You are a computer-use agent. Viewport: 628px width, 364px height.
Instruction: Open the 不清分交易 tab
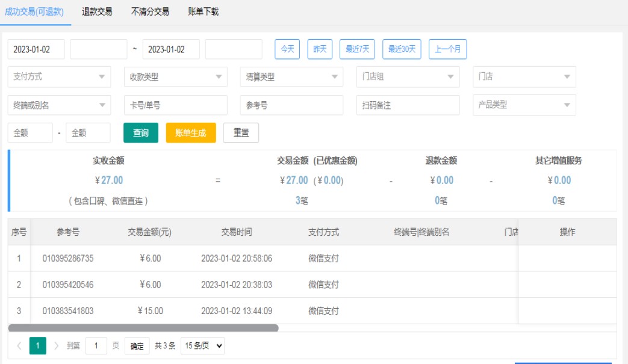150,11
